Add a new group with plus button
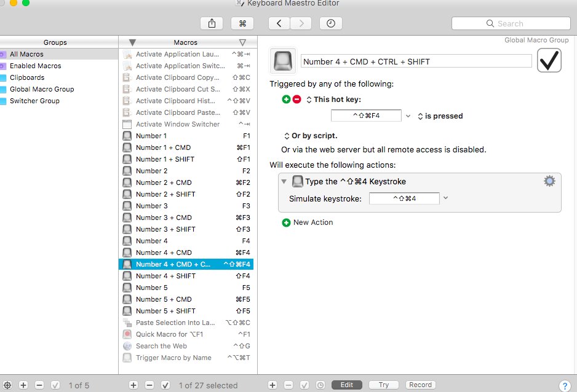This screenshot has height=392, width=577. 23,385
